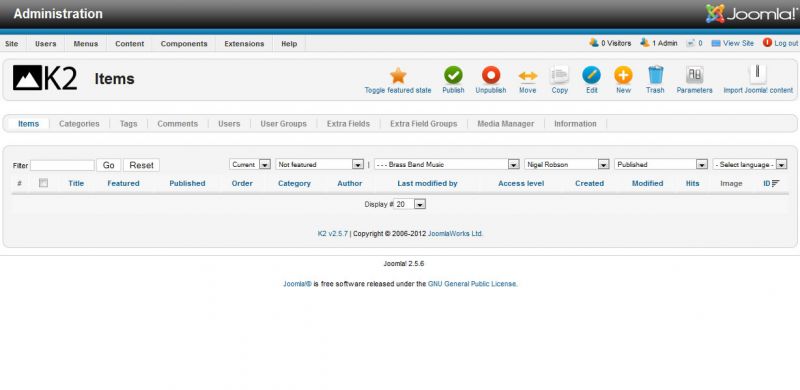800x390 pixels.
Task: Click the 1 Admin status icon
Action: pyautogui.click(x=645, y=43)
